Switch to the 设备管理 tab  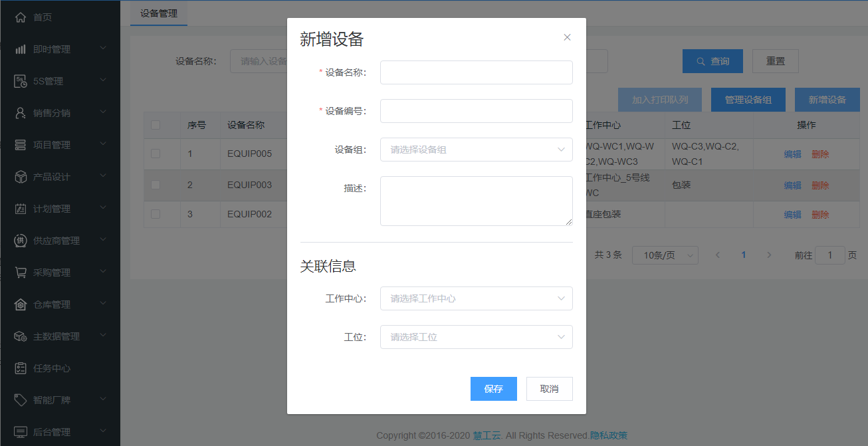159,13
